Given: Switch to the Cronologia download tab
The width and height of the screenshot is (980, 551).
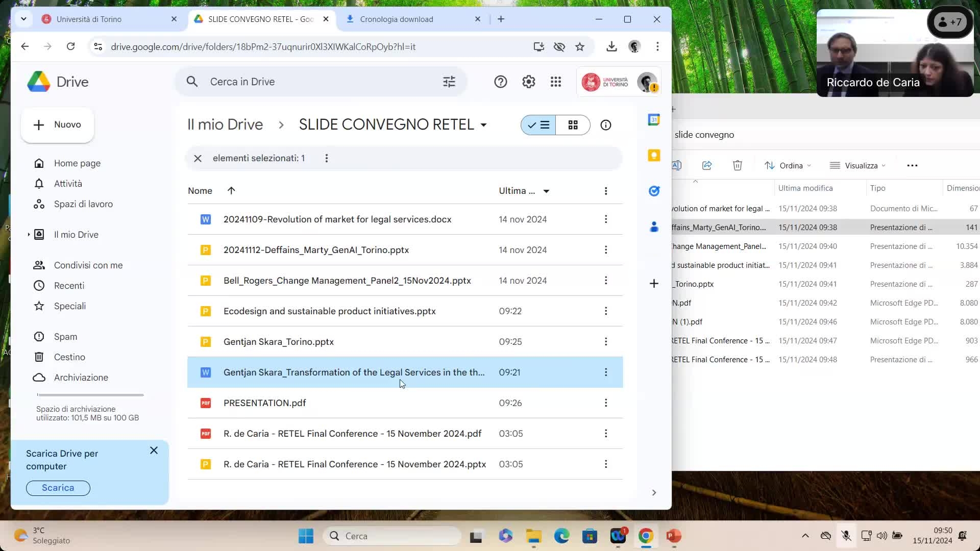Looking at the screenshot, I should click(x=413, y=19).
